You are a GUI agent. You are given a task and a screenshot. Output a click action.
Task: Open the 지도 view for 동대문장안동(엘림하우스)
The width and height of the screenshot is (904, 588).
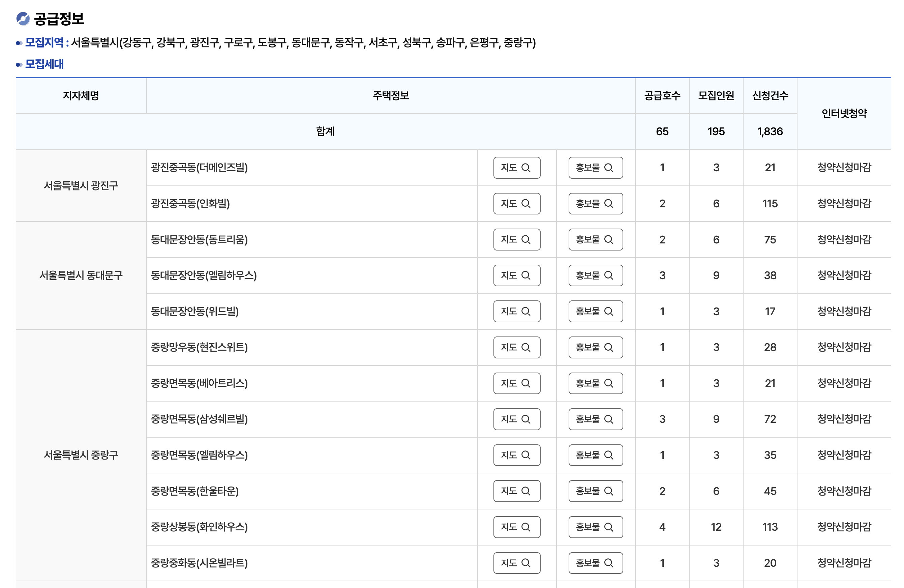[x=517, y=275]
